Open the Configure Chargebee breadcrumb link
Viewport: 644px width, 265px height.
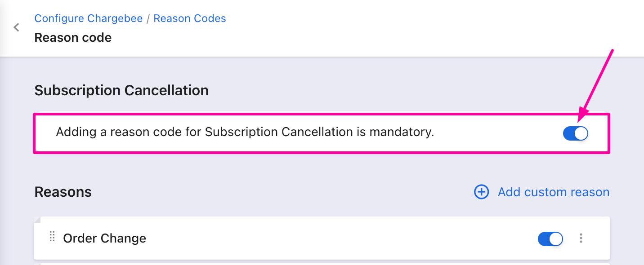(x=89, y=18)
